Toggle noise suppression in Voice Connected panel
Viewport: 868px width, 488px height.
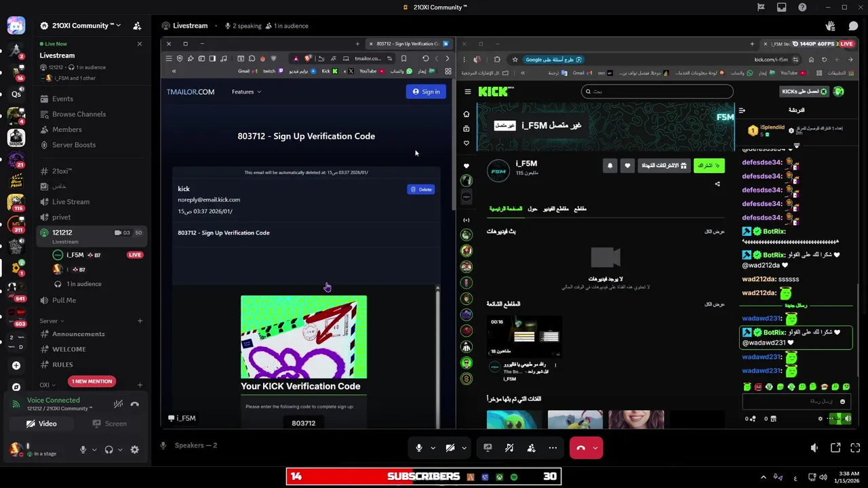coord(118,404)
